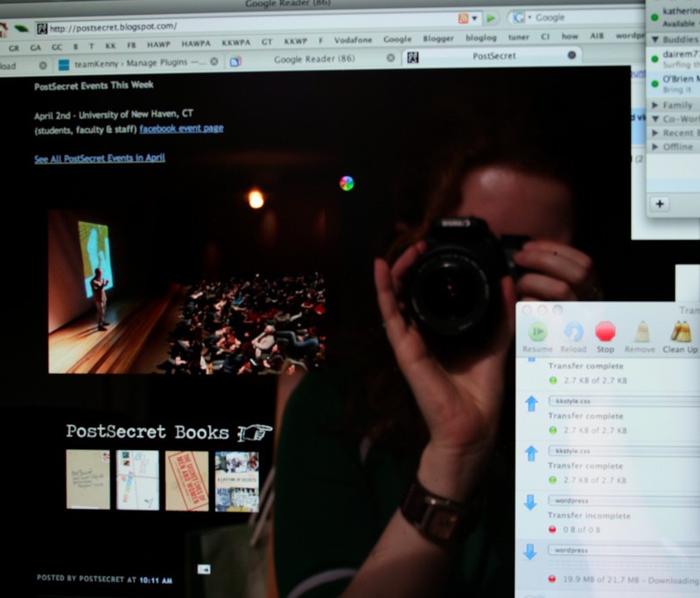
Task: Open the facebook event page link
Action: 181,129
